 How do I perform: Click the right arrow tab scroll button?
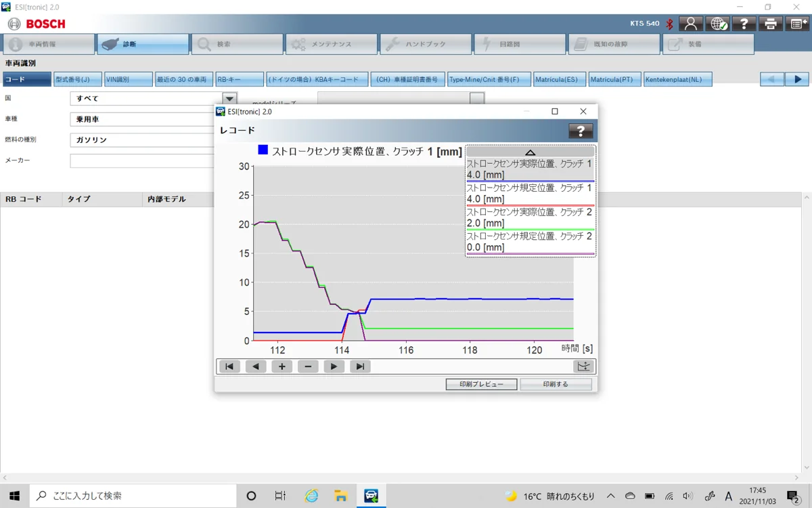(797, 79)
